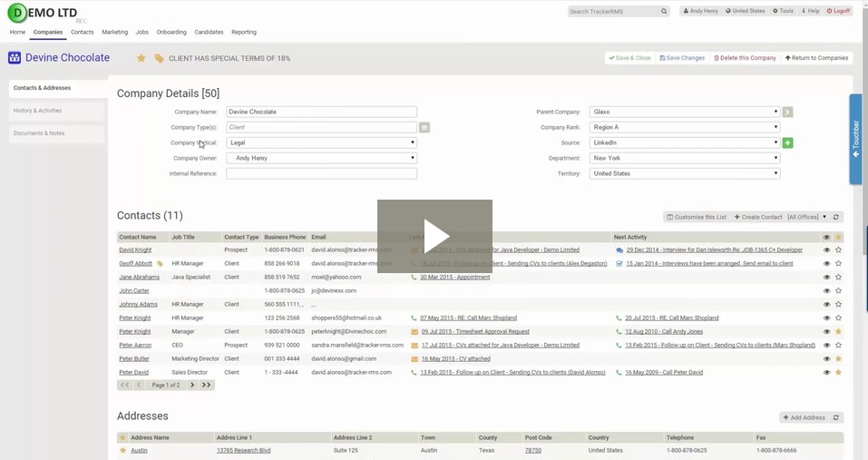Open the Marketing menu
This screenshot has height=460, width=868.
click(114, 32)
